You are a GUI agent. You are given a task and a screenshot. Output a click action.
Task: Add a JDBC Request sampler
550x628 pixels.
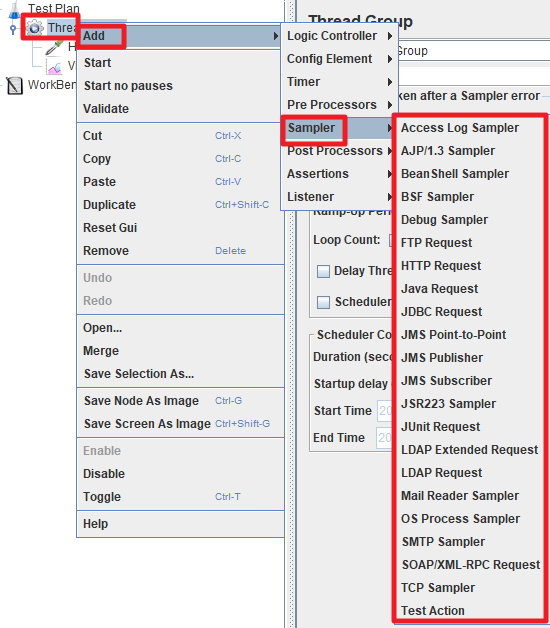pyautogui.click(x=470, y=312)
